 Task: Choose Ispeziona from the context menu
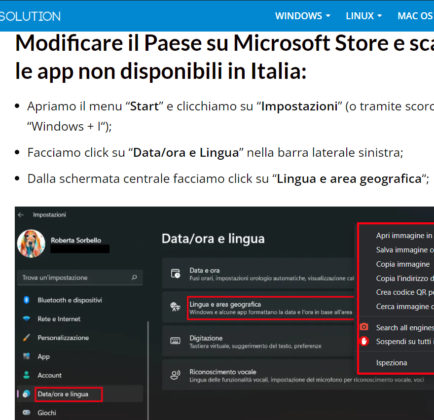[391, 363]
